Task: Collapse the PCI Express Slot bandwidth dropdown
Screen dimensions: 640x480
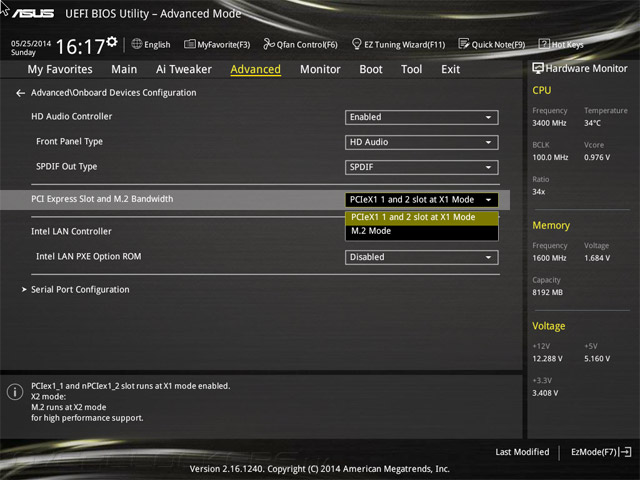Action: (422, 200)
